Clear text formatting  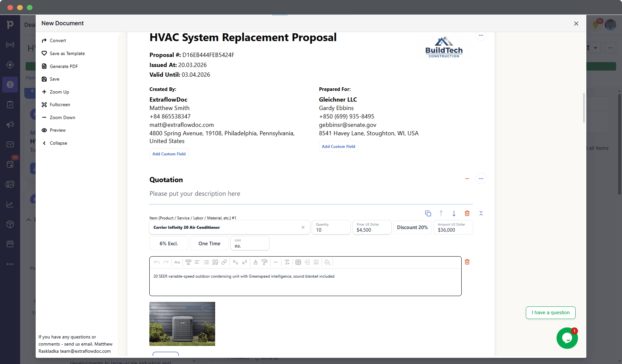pos(287,262)
